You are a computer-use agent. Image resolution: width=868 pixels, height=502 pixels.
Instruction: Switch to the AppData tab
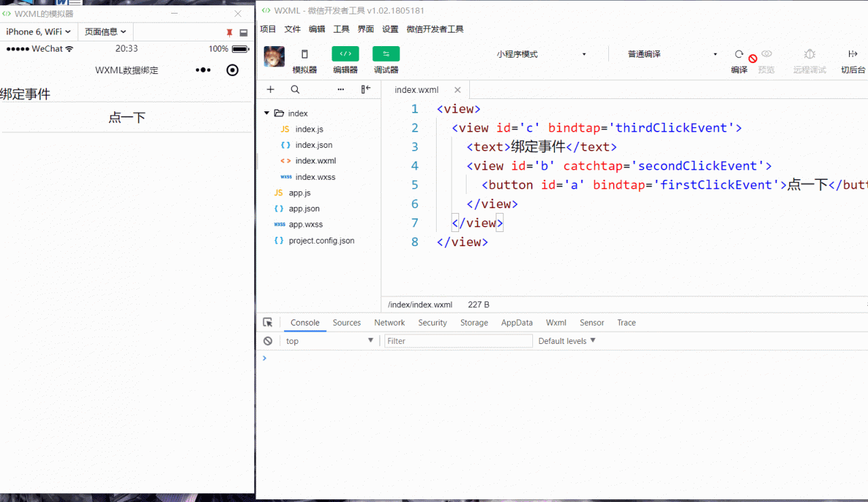pos(517,323)
